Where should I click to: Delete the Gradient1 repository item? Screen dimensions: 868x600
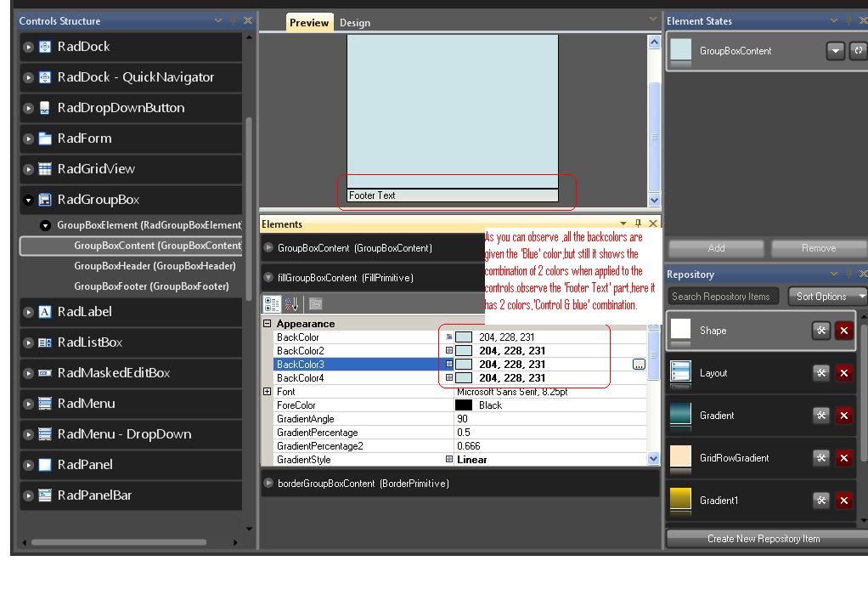(x=843, y=501)
